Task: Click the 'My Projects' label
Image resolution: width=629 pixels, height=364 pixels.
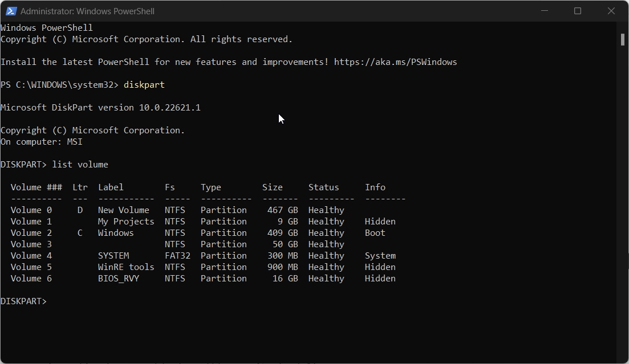Action: click(126, 222)
